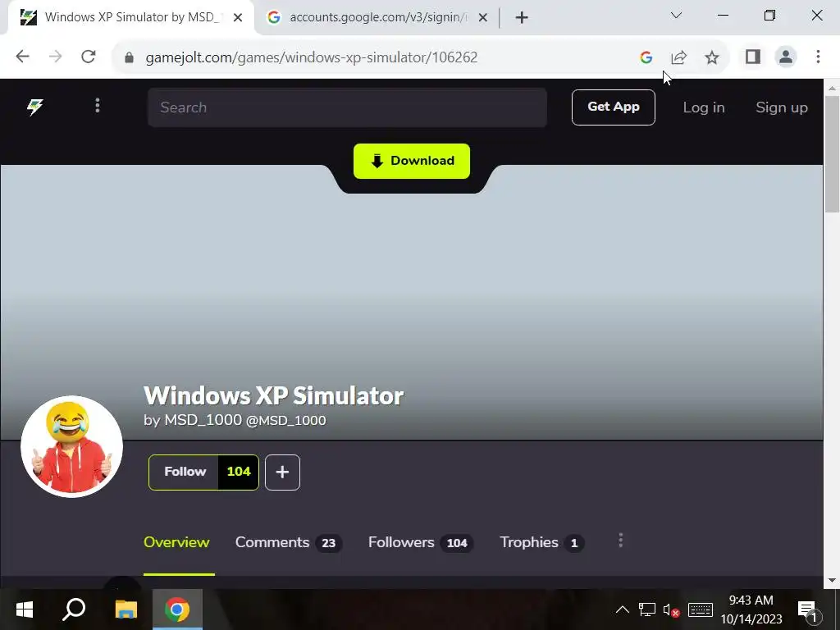
Task: Click the muted speaker tray icon
Action: [671, 610]
